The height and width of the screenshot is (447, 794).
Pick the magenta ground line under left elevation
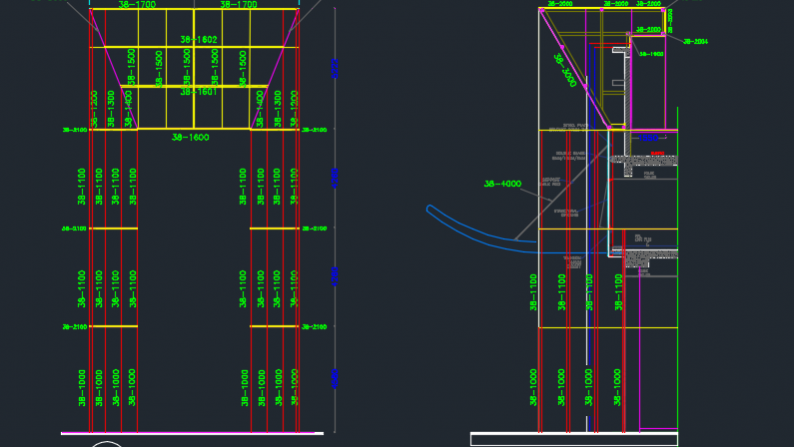(190, 433)
